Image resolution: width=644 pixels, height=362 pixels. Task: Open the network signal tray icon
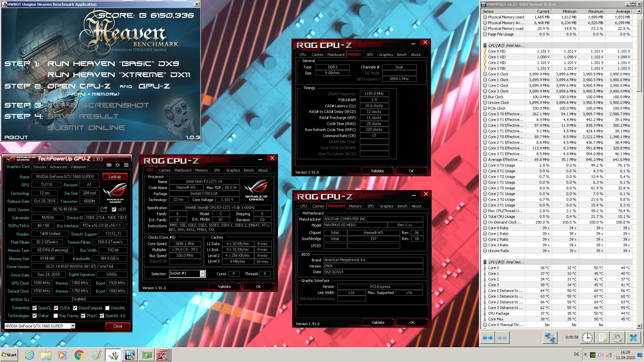608,355
